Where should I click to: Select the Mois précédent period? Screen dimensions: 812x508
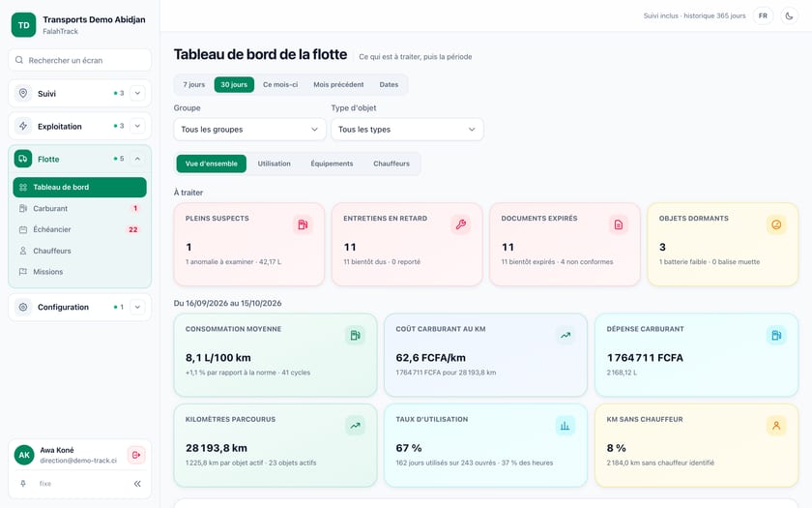[x=338, y=84]
